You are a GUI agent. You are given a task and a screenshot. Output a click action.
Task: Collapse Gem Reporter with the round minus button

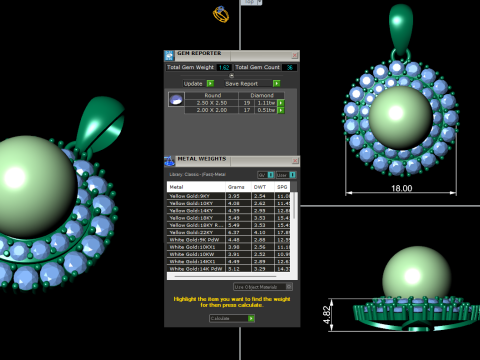coord(232,76)
